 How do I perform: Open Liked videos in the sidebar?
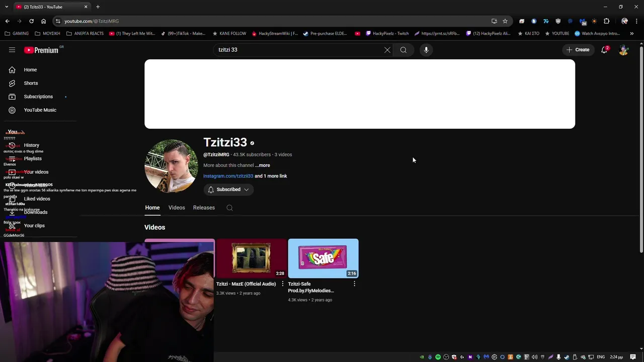pyautogui.click(x=37, y=199)
